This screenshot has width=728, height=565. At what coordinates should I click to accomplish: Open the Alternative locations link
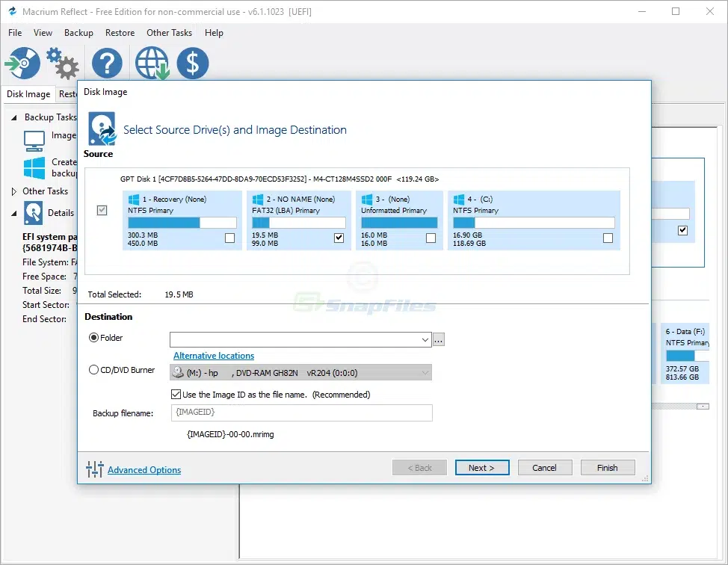[x=213, y=355]
